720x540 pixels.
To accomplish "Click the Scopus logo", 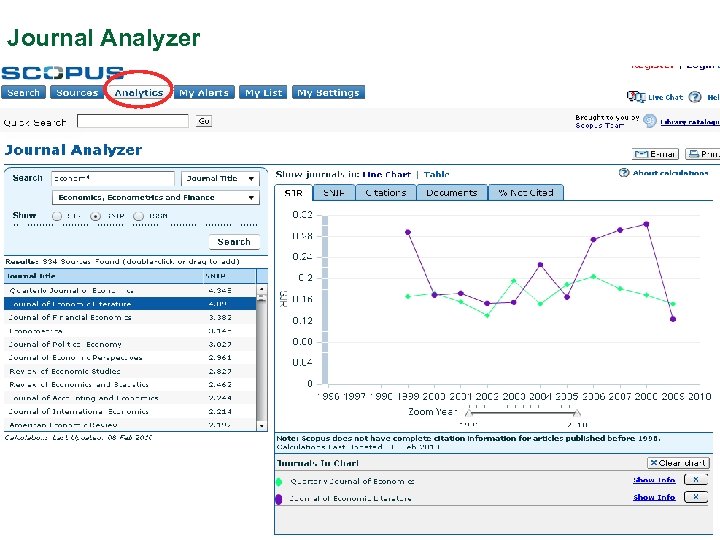I will (62, 73).
